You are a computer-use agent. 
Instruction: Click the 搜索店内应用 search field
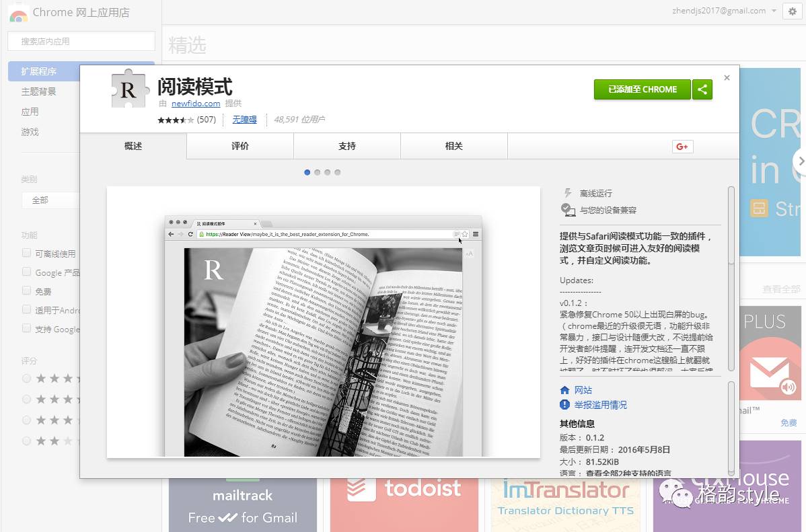click(x=81, y=41)
